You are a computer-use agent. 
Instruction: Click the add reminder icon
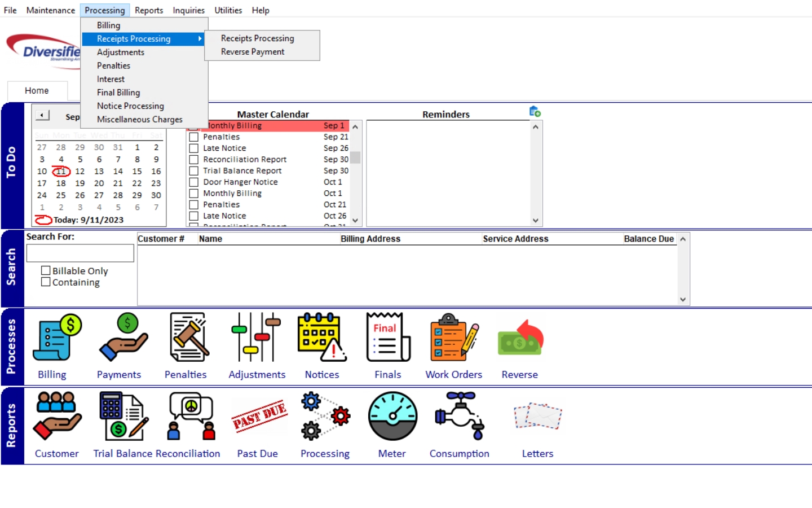[x=535, y=112]
